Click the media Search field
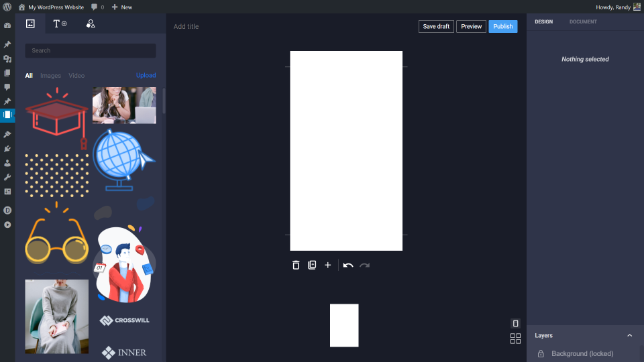 coord(91,50)
